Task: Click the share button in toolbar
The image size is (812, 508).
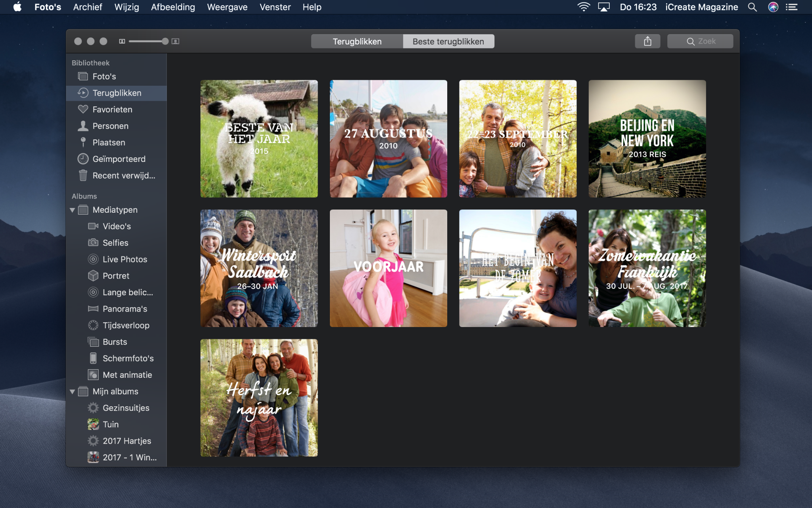Action: click(647, 41)
